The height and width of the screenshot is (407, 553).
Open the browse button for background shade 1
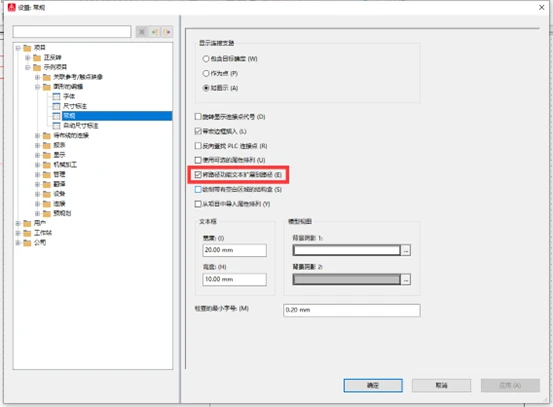[406, 250]
